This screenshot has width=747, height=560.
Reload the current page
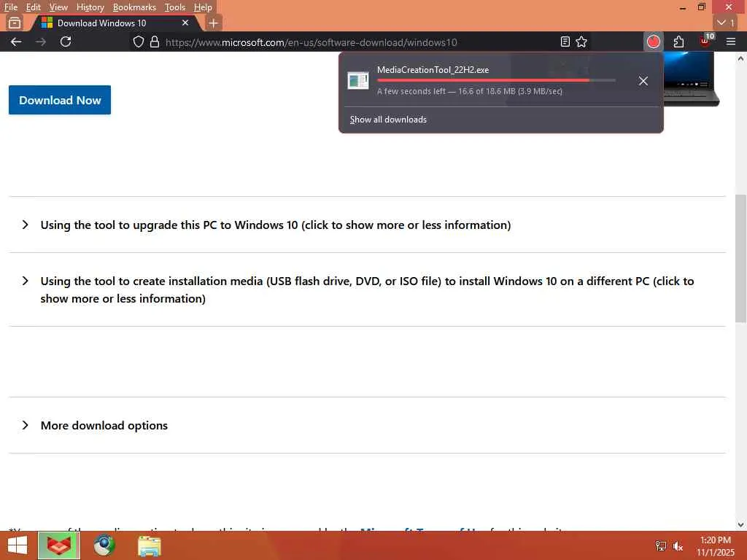point(66,42)
